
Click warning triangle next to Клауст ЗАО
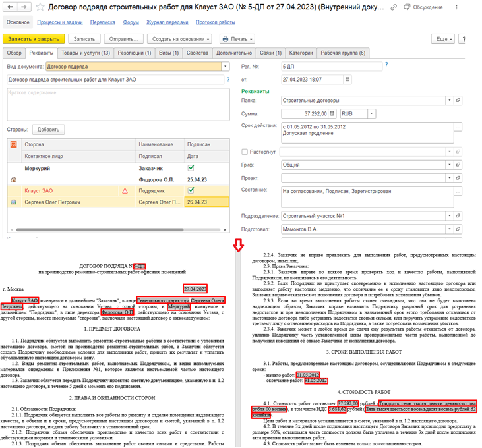pyautogui.click(x=125, y=191)
